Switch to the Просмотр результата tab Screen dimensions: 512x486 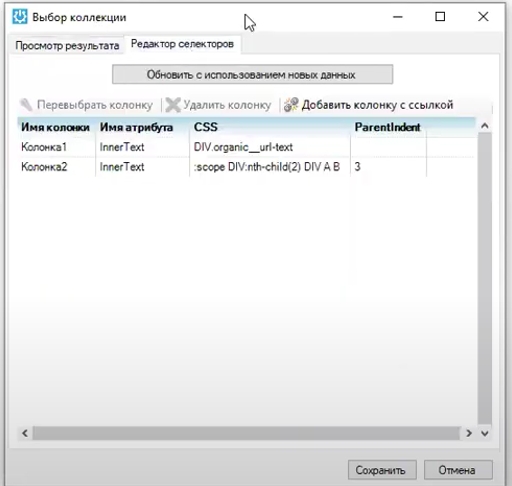(x=67, y=46)
